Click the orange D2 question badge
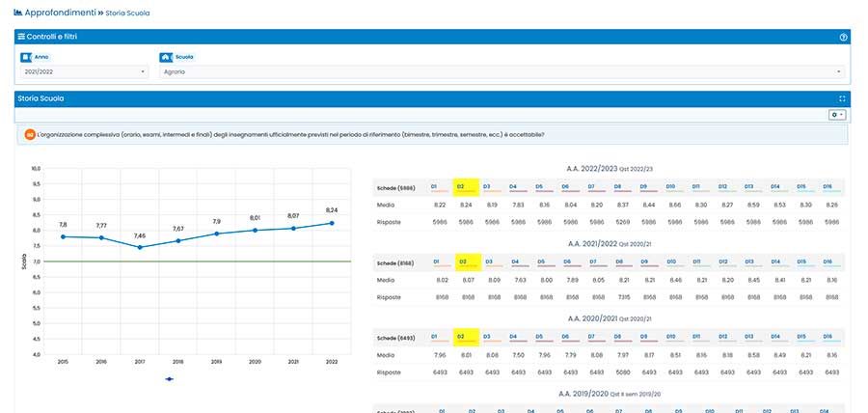 click(30, 134)
